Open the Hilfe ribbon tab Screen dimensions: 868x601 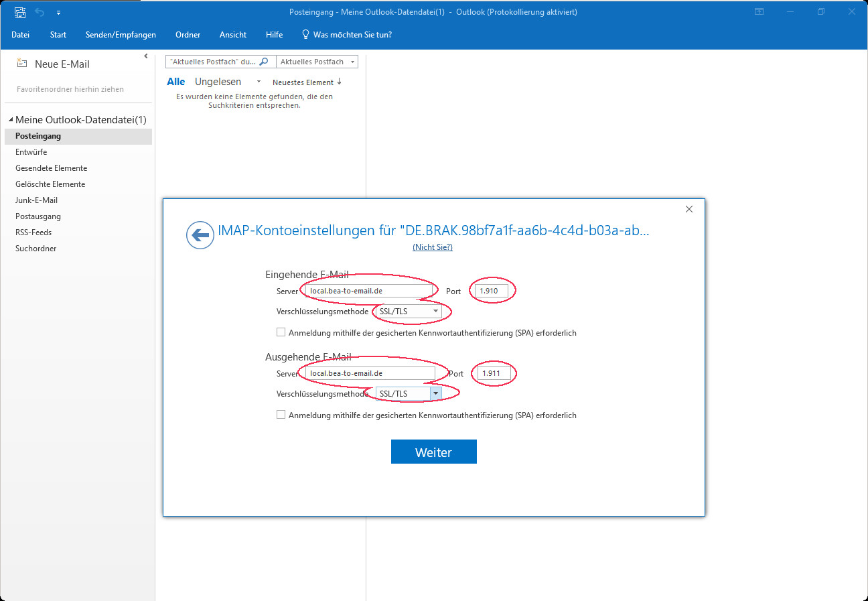tap(274, 34)
